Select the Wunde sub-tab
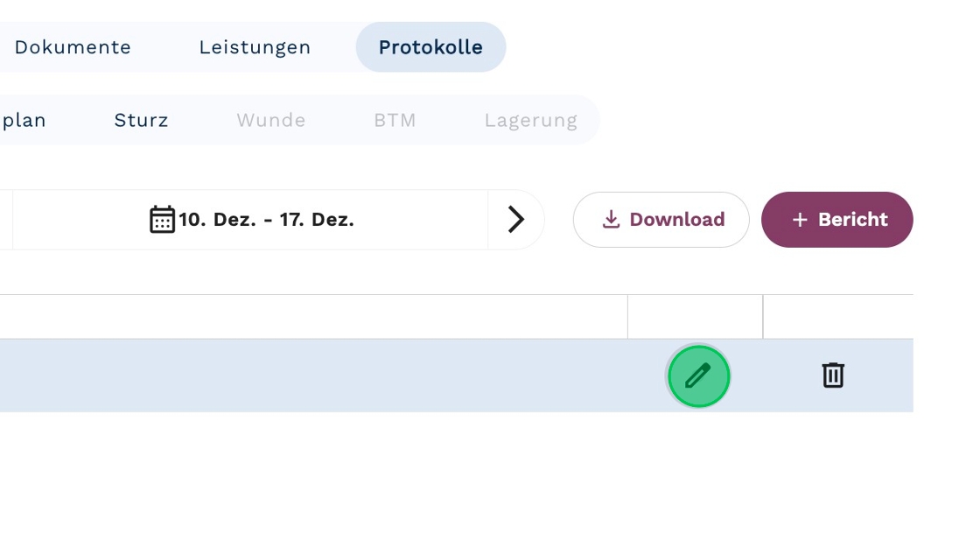This screenshot has width=980, height=548. pyautogui.click(x=270, y=120)
